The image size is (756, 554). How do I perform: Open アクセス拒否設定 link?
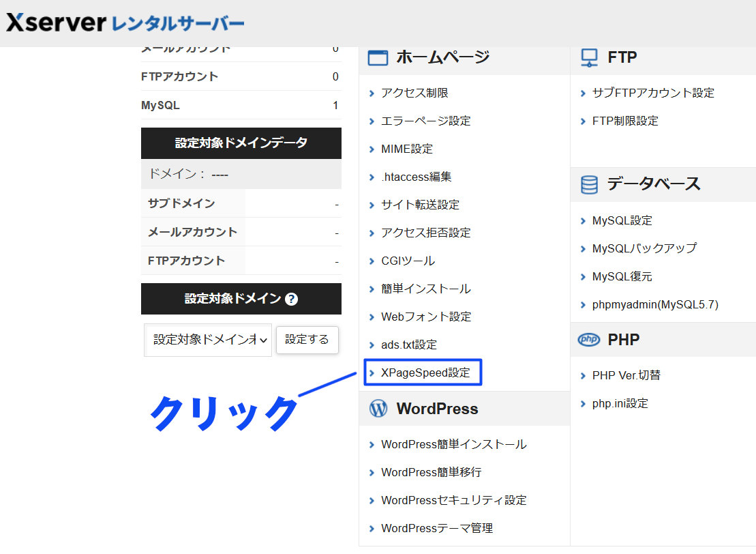click(426, 233)
